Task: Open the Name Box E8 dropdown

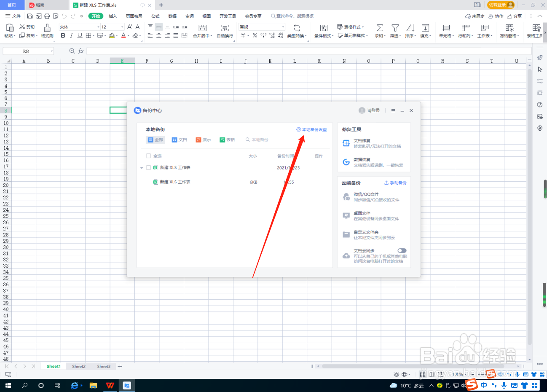Action: (52, 51)
